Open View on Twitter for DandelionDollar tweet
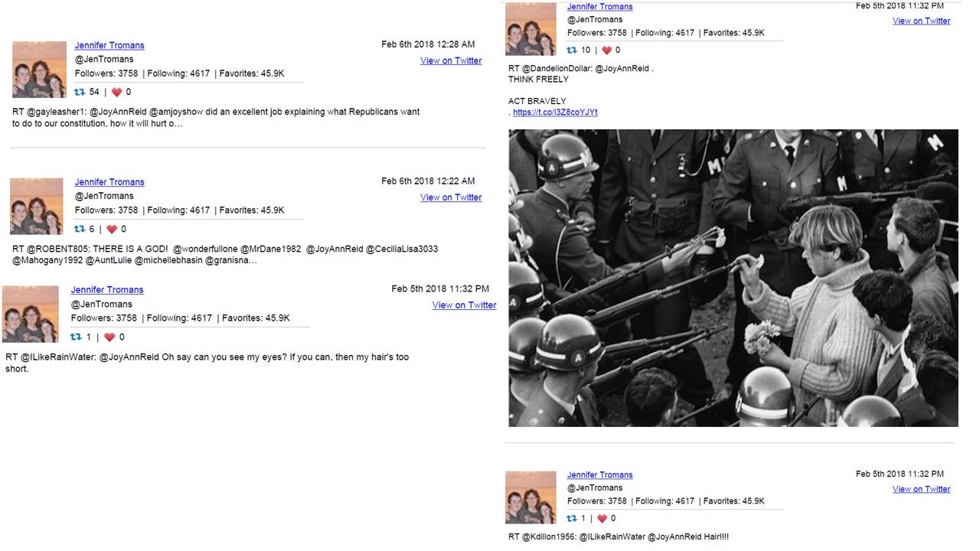The image size is (980, 551). (x=921, y=21)
